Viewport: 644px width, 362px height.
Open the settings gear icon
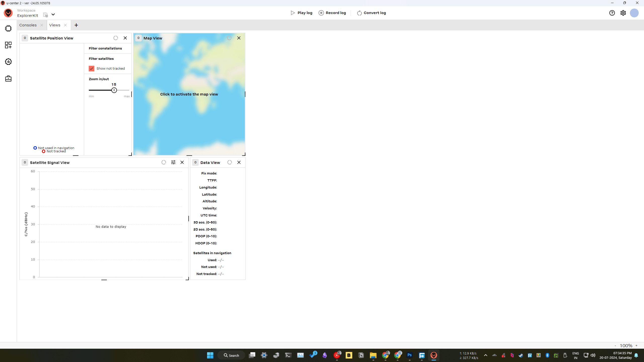623,13
